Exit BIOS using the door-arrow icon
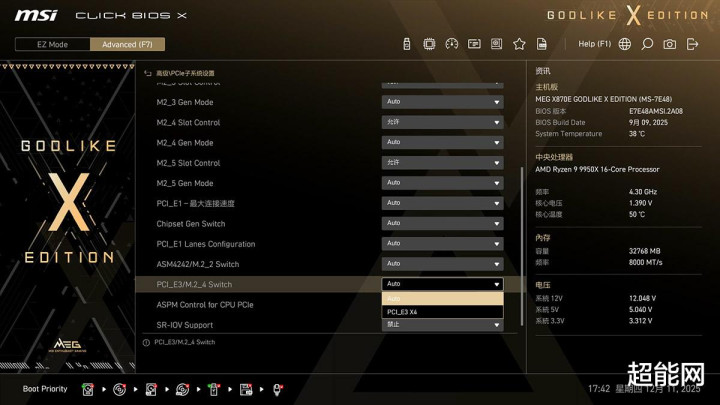Image resolution: width=720 pixels, height=405 pixels. tap(692, 44)
